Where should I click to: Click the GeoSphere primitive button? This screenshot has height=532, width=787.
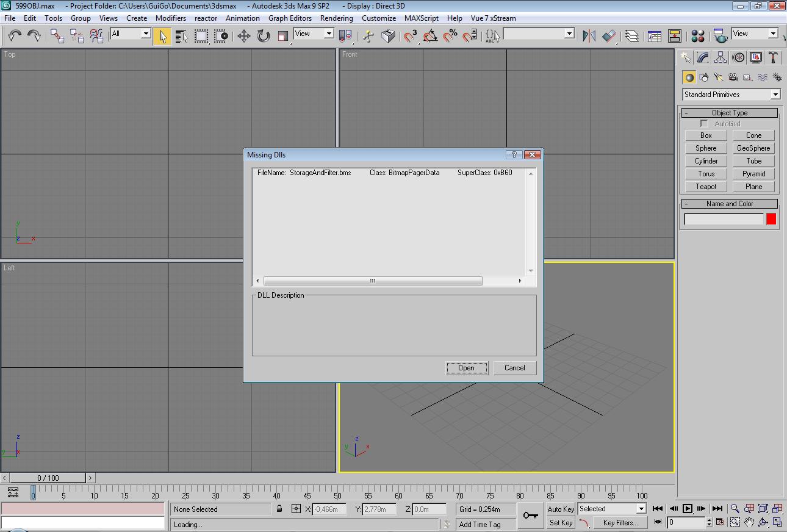click(753, 148)
